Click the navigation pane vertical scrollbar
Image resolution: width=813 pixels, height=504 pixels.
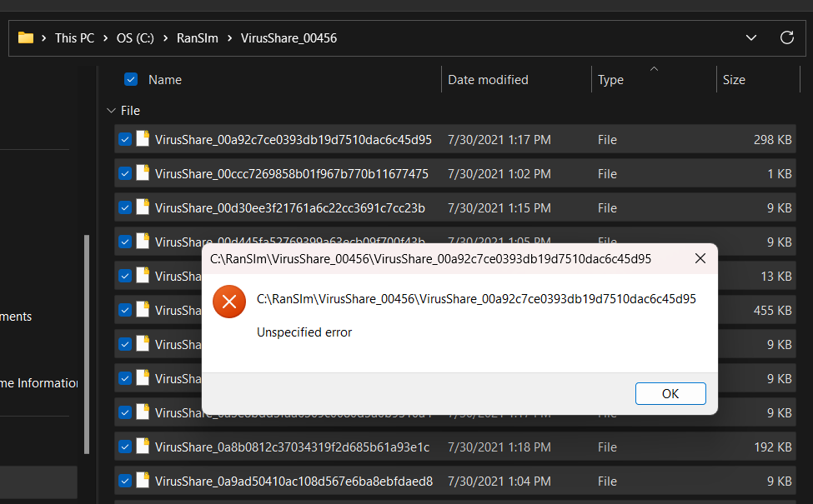coord(85,342)
